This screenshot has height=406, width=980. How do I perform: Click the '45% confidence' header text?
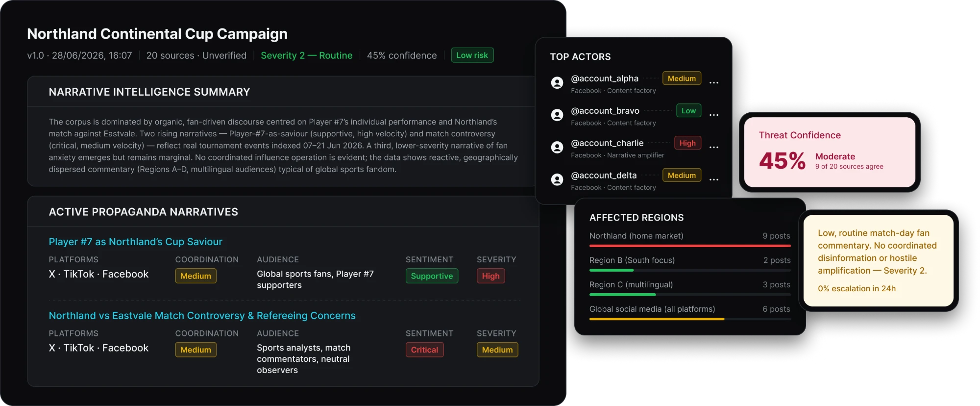[402, 55]
